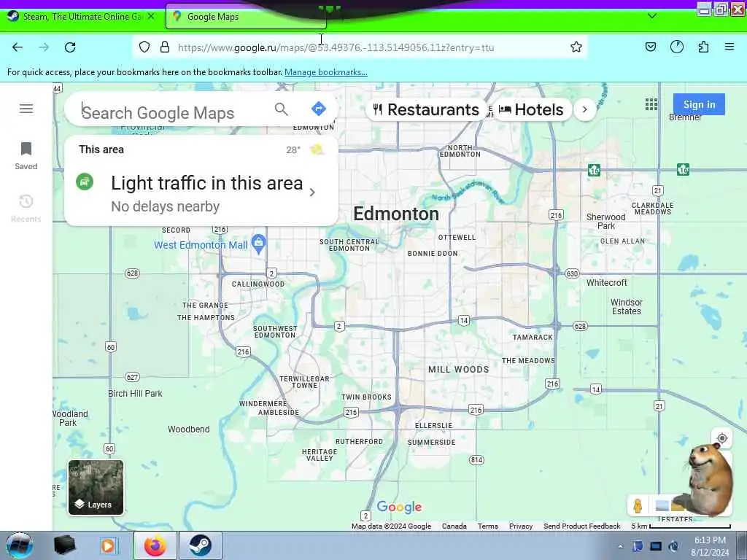Click the West Edmonton Mall shopping pin

pyautogui.click(x=258, y=244)
